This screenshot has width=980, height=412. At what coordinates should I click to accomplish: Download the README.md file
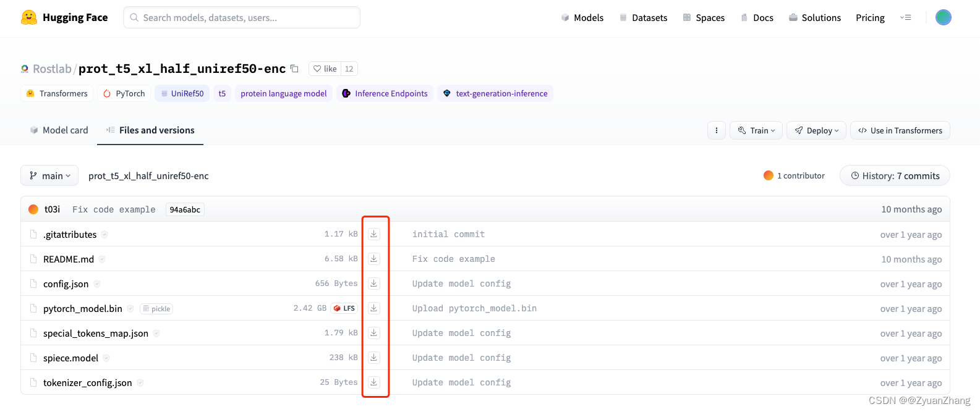(374, 259)
